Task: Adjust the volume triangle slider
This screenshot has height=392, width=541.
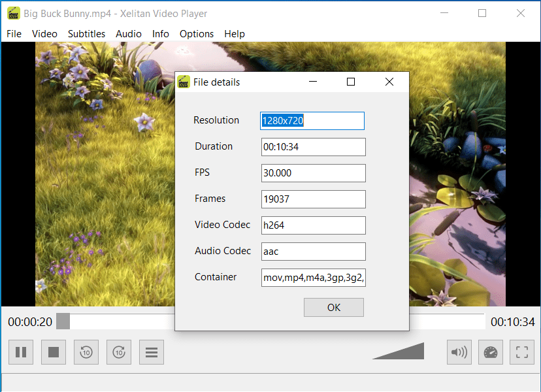Action: point(398,351)
